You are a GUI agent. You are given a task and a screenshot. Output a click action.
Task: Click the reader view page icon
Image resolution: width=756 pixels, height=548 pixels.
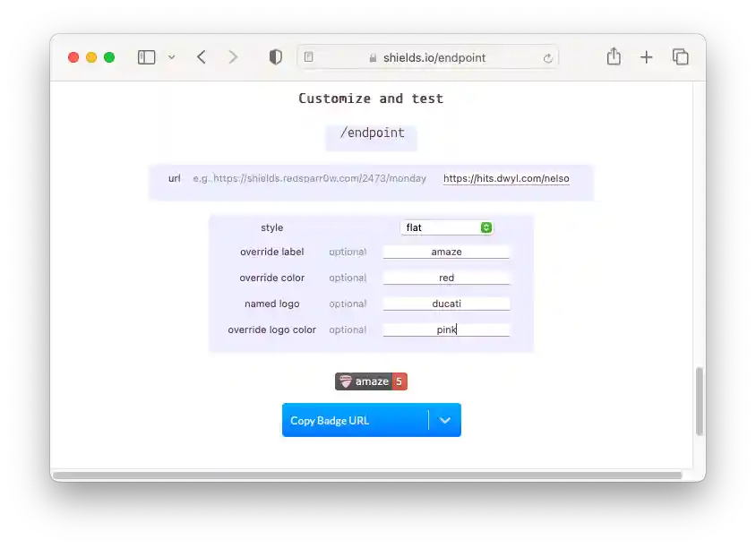pyautogui.click(x=309, y=57)
